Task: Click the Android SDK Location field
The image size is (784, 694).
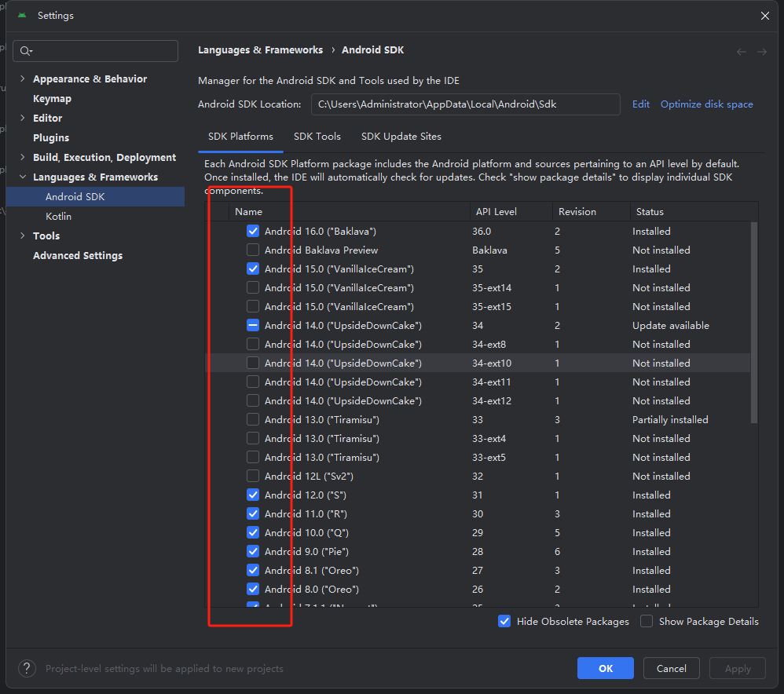Action: pos(466,104)
